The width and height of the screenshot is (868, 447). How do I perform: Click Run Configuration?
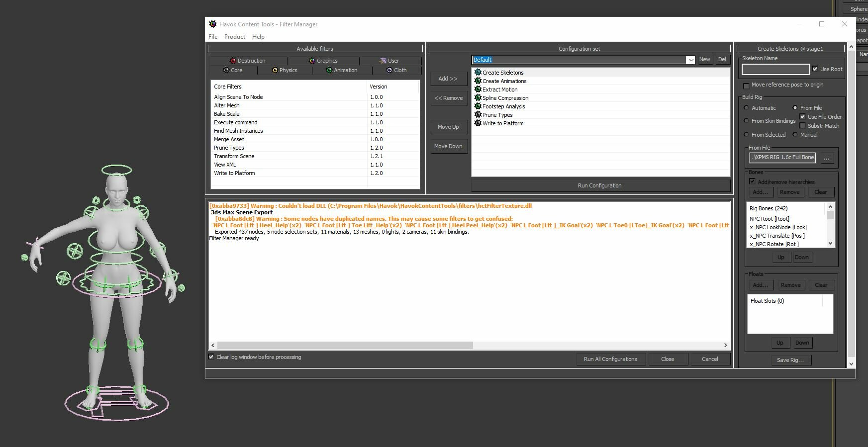[600, 185]
